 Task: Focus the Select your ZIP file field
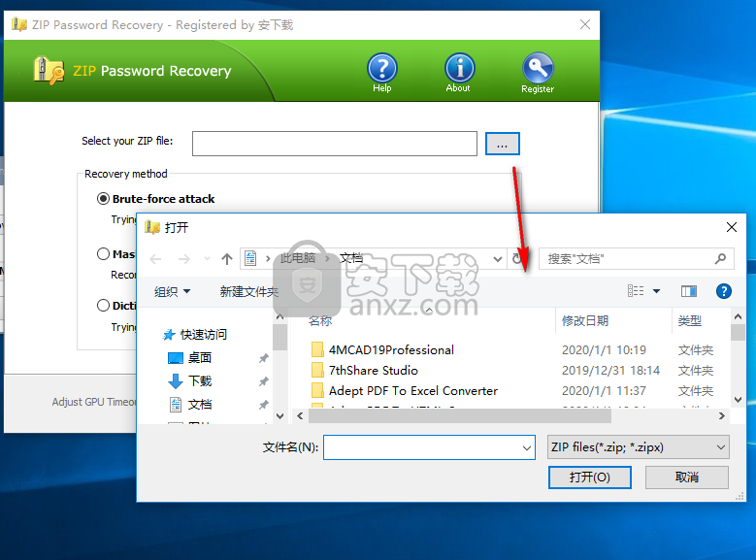click(x=335, y=144)
